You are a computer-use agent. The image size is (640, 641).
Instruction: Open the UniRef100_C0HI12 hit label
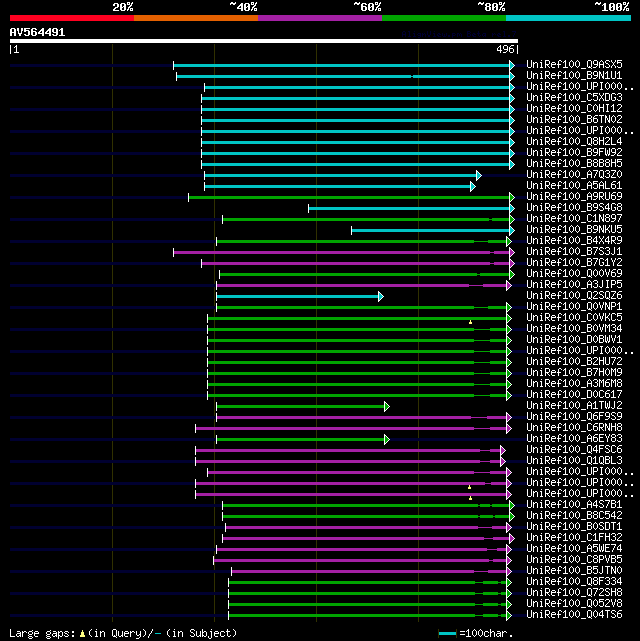[x=574, y=109]
